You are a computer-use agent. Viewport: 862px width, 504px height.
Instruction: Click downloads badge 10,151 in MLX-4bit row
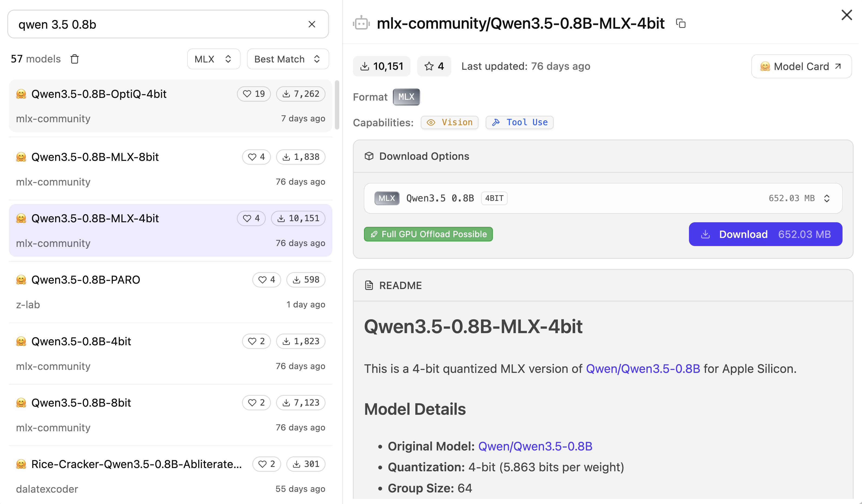[298, 218]
